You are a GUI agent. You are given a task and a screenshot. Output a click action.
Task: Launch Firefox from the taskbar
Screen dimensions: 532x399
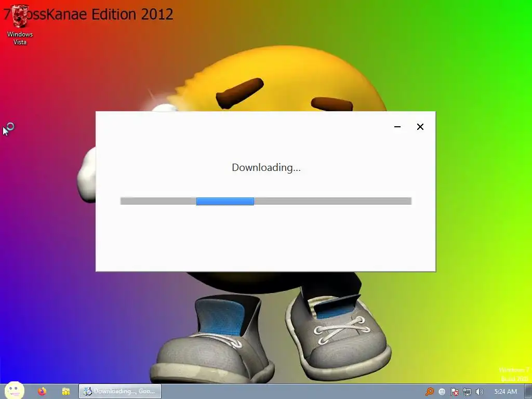pos(42,391)
